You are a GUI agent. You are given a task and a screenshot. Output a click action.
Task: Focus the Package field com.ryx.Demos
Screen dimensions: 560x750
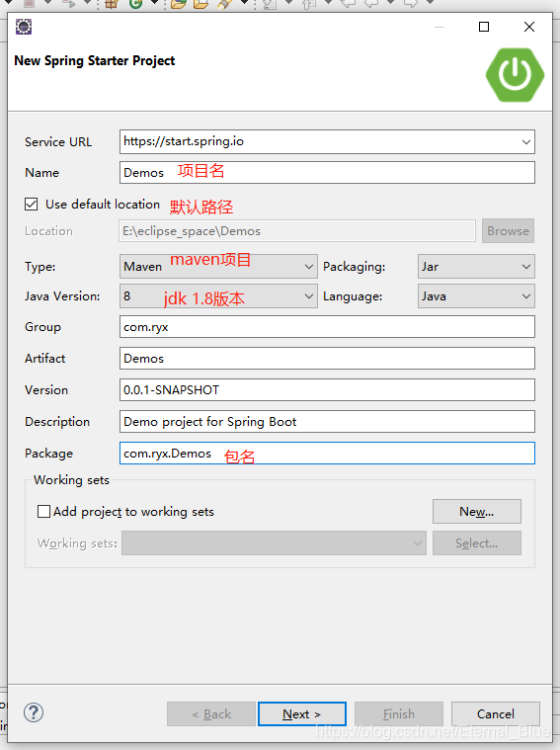[327, 453]
